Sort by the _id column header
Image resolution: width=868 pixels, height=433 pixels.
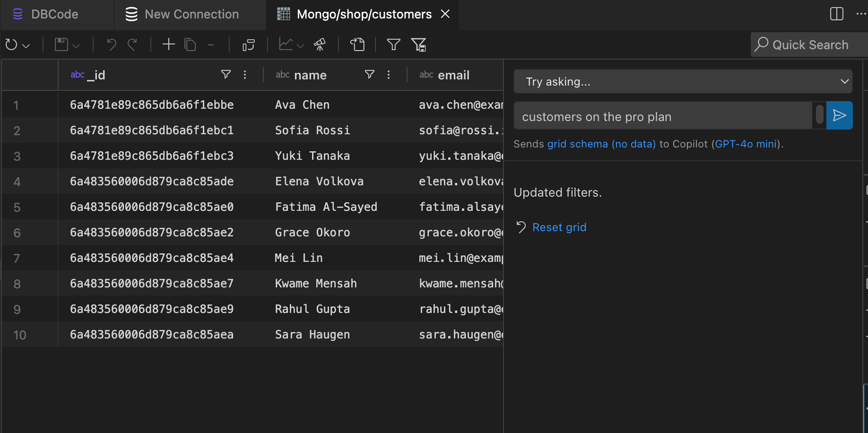pyautogui.click(x=96, y=75)
